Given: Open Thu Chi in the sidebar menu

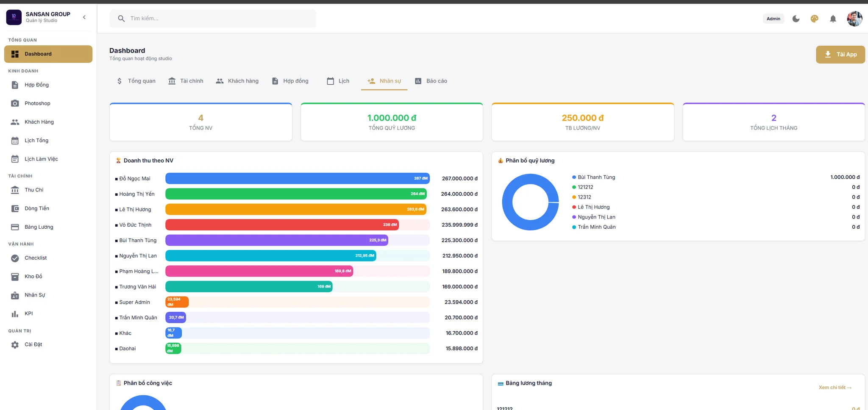Looking at the screenshot, I should coord(48,190).
